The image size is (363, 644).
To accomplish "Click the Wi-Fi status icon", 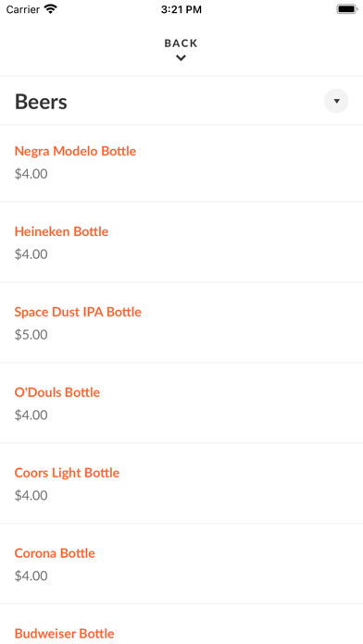I will click(x=51, y=9).
